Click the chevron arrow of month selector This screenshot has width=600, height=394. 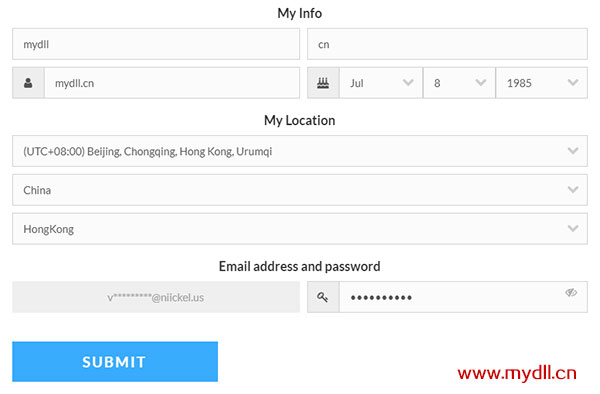[x=408, y=83]
